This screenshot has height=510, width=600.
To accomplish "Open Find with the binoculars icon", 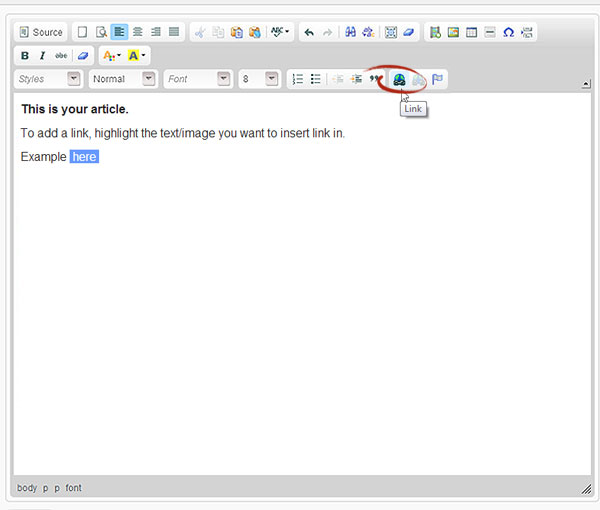I will (x=351, y=32).
